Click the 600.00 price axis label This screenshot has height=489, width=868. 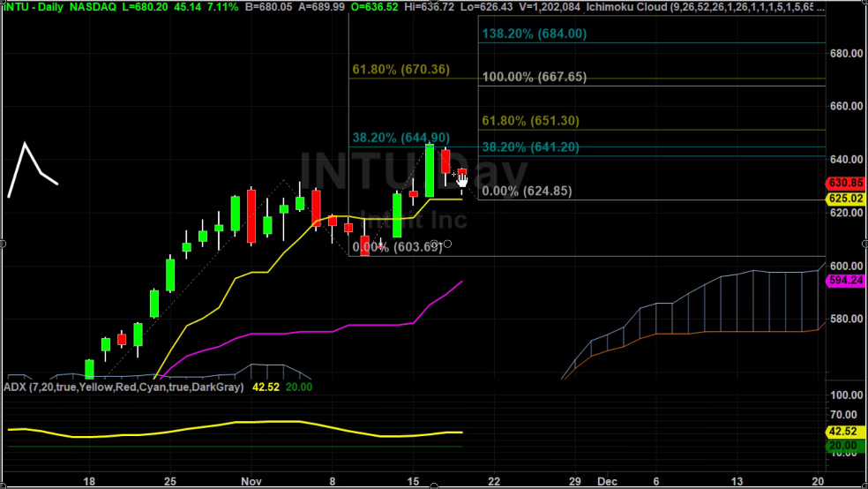(847, 266)
